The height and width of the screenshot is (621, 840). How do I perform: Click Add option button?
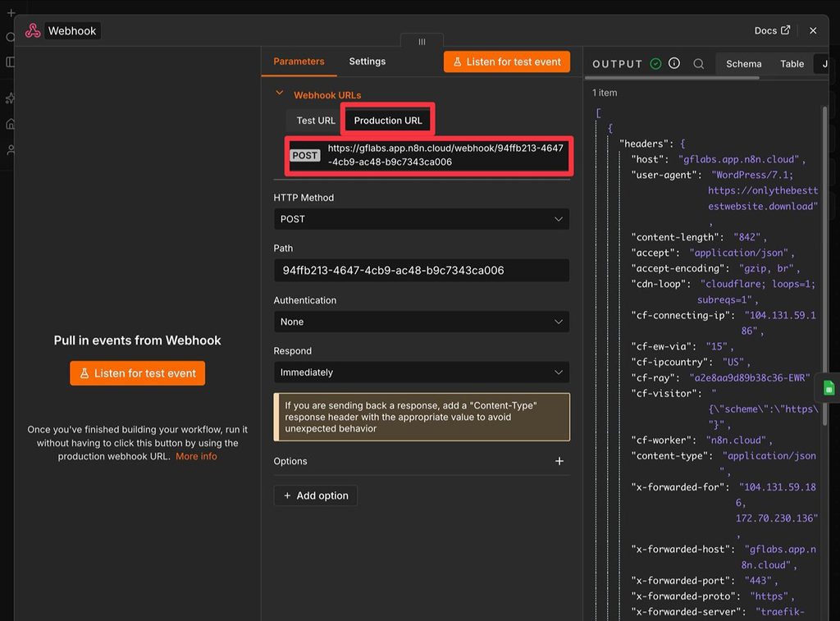click(x=316, y=495)
